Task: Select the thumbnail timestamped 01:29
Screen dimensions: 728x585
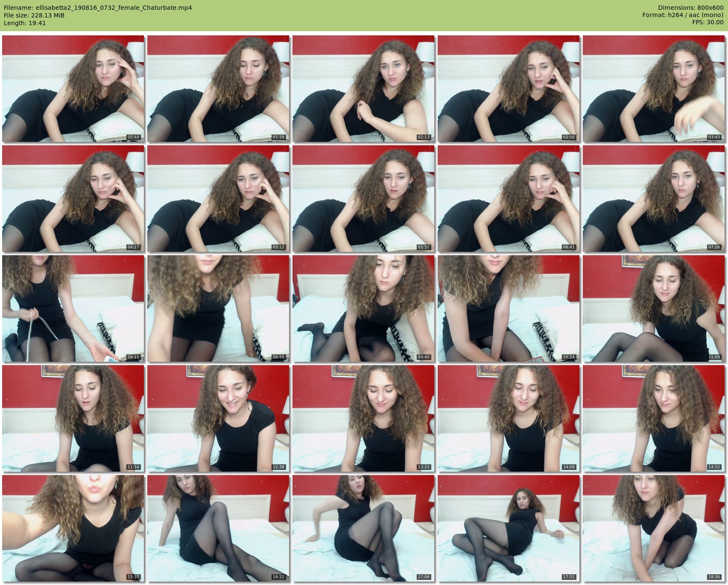Action: (218, 89)
